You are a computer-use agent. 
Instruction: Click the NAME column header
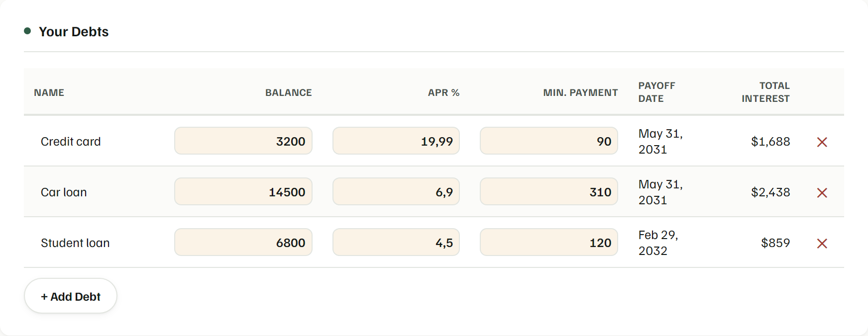pos(49,92)
